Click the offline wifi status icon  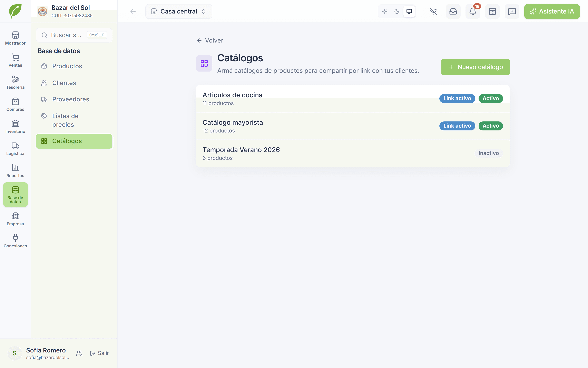pos(433,11)
